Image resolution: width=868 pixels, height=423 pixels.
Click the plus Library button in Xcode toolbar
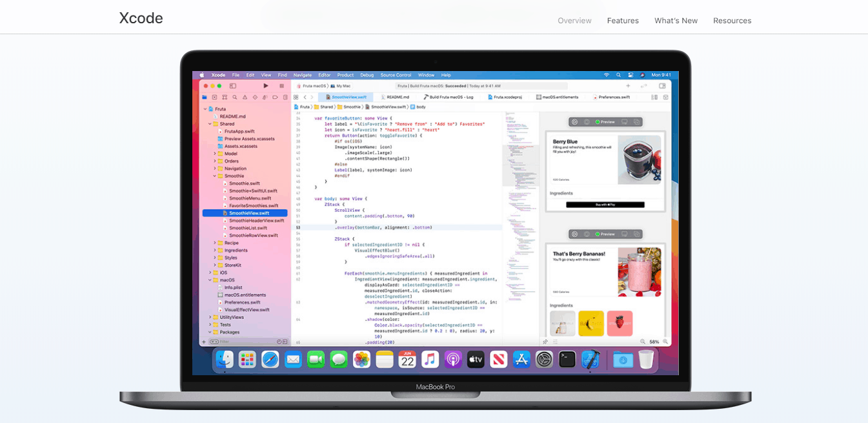pyautogui.click(x=628, y=85)
